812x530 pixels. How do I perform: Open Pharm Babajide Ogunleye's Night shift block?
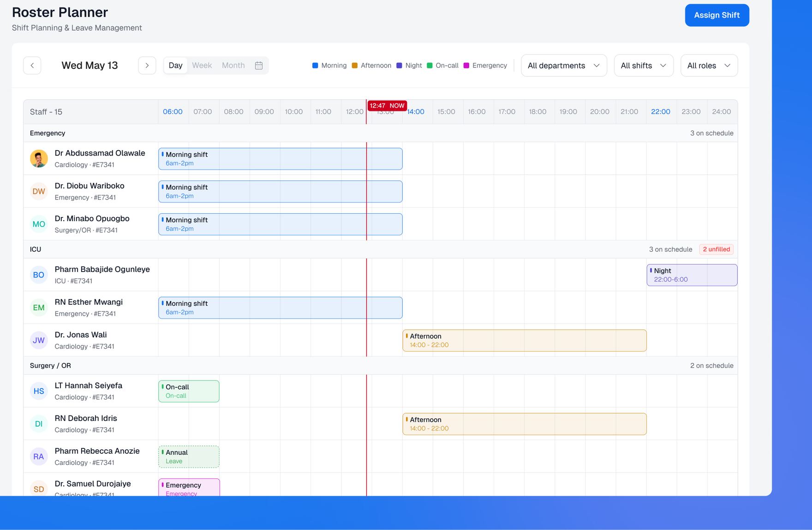click(692, 275)
